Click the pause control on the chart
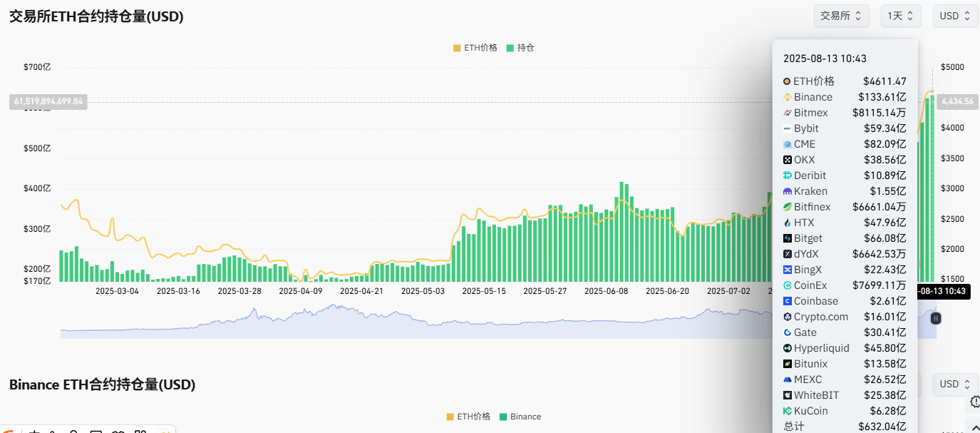The height and width of the screenshot is (433, 980). tap(935, 318)
